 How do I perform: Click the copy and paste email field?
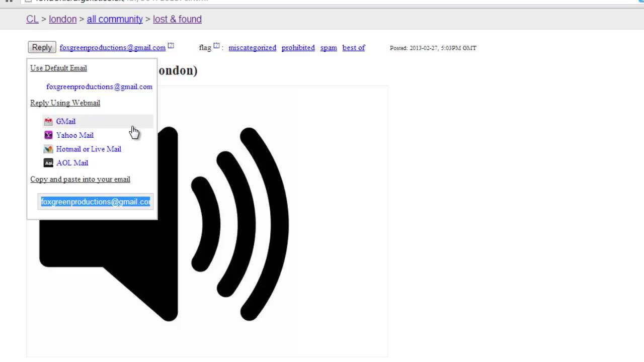95,202
